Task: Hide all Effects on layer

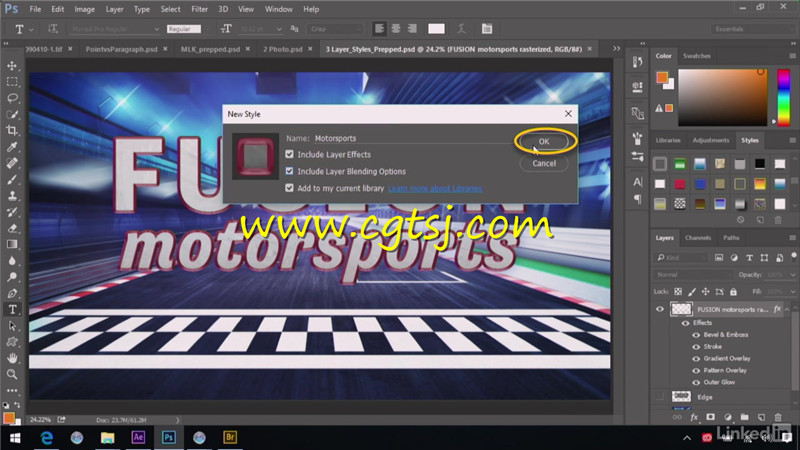Action: coord(685,323)
